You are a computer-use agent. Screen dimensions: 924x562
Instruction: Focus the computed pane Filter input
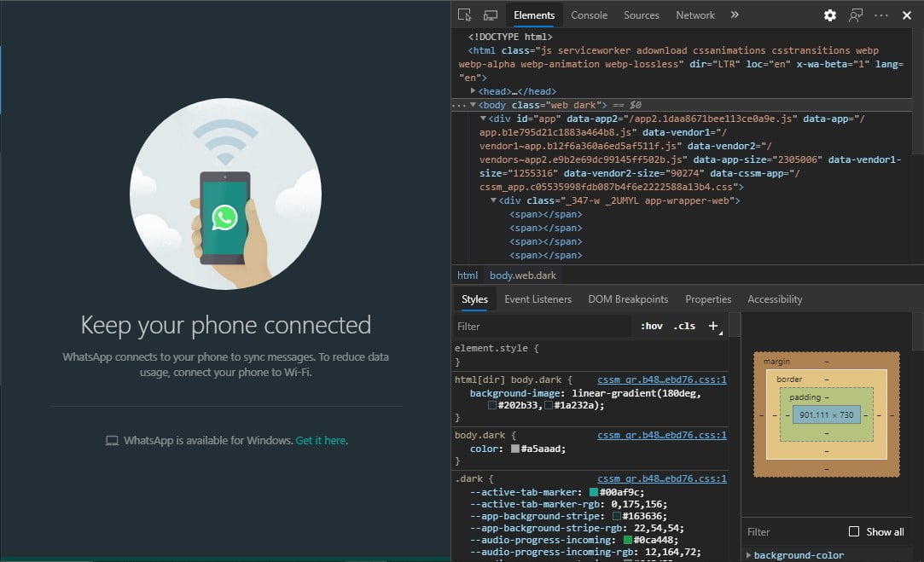coord(793,532)
